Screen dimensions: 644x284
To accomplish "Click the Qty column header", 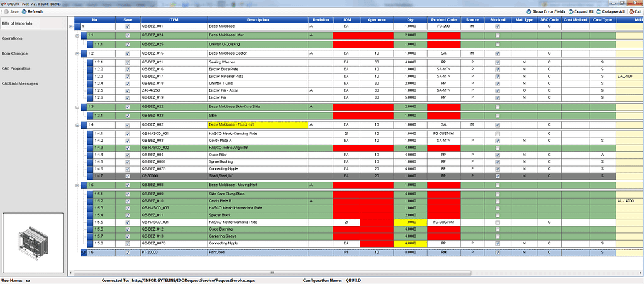I will [x=410, y=19].
